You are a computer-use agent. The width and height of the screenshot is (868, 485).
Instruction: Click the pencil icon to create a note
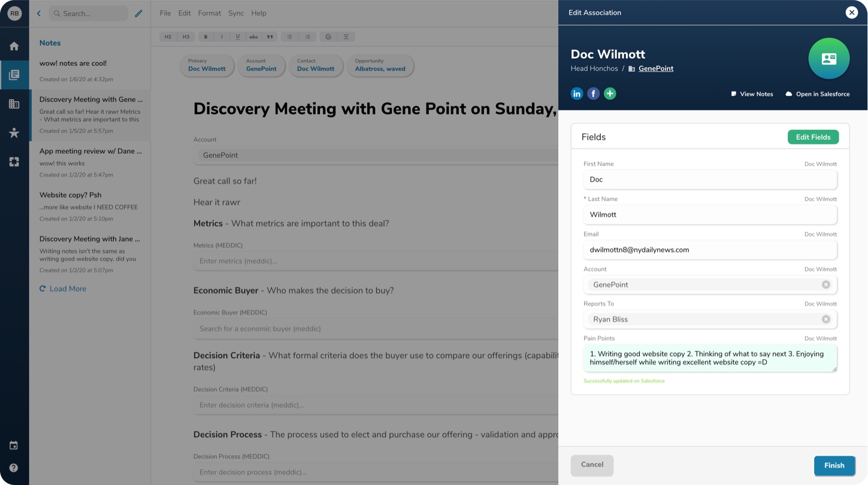pos(138,13)
